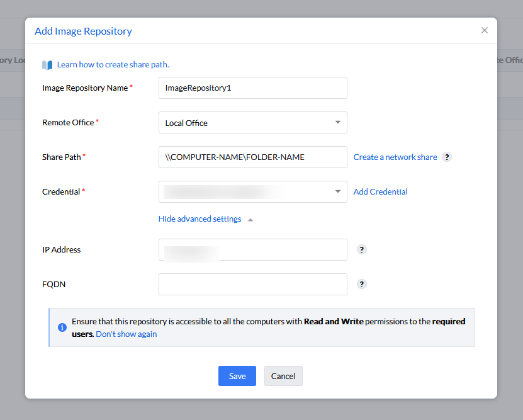Viewport: 523px width, 420px height.
Task: Click the chevron arrow on Local Office selector
Action: click(338, 122)
